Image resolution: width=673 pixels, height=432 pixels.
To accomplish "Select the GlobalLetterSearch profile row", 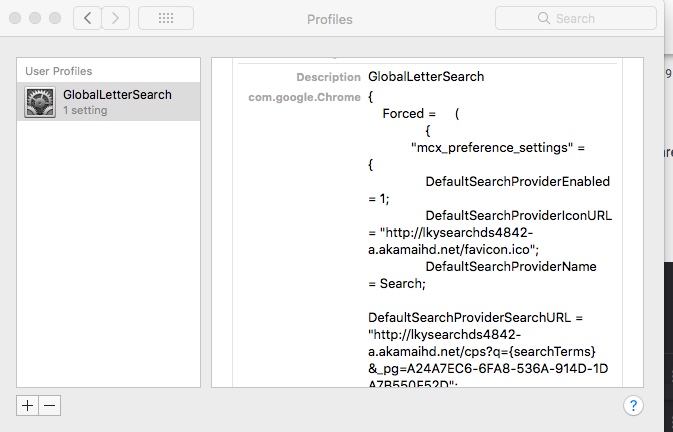I will click(109, 102).
